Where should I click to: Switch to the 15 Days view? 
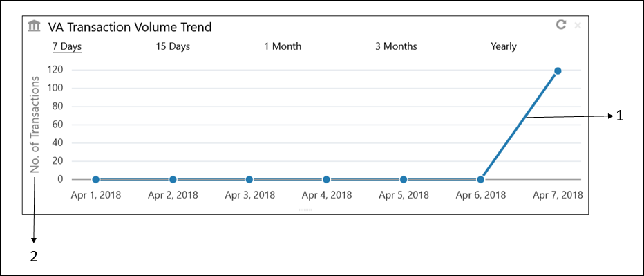click(x=173, y=46)
